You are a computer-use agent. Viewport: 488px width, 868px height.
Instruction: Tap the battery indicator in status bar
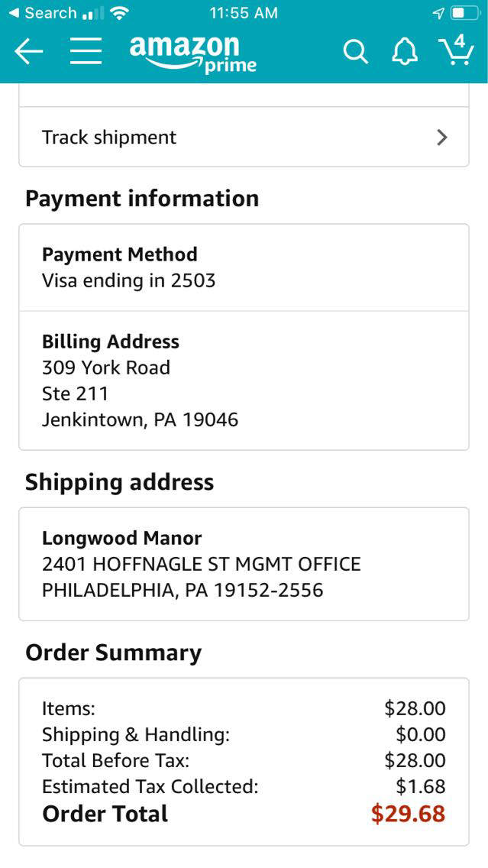click(464, 13)
